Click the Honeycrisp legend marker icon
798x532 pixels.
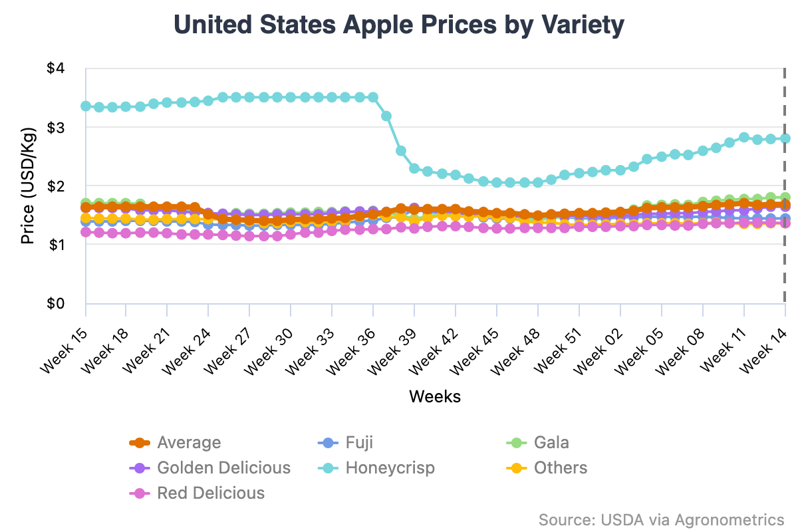click(328, 468)
